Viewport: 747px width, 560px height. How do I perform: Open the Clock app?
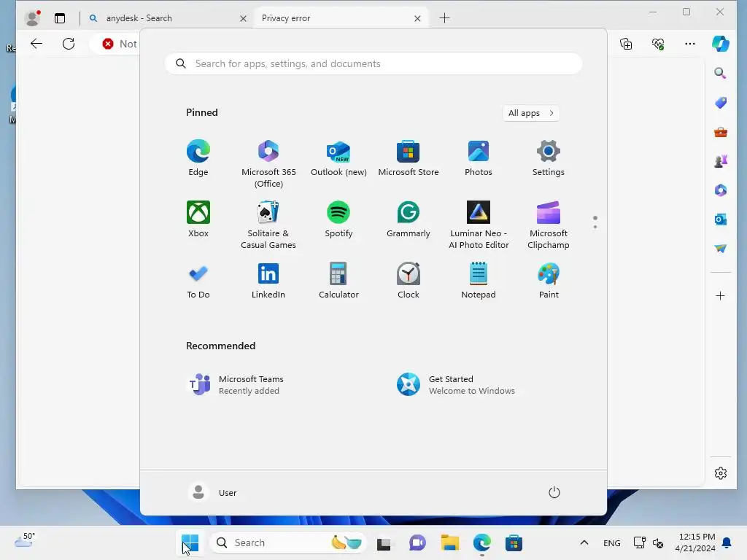pyautogui.click(x=409, y=281)
